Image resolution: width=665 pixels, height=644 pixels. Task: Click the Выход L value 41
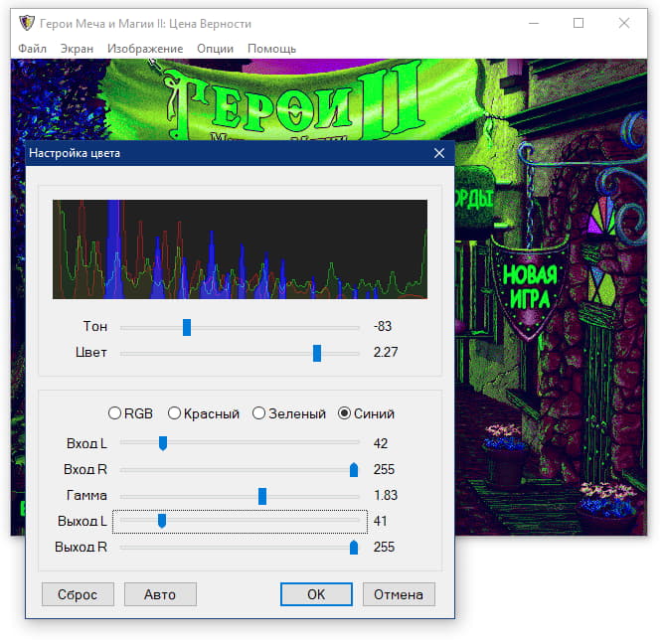381,521
